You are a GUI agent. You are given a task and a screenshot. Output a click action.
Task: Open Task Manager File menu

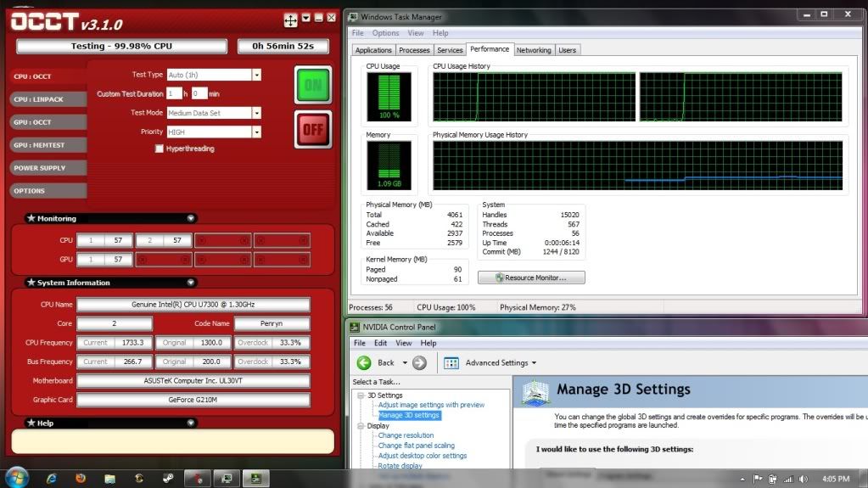(x=357, y=33)
